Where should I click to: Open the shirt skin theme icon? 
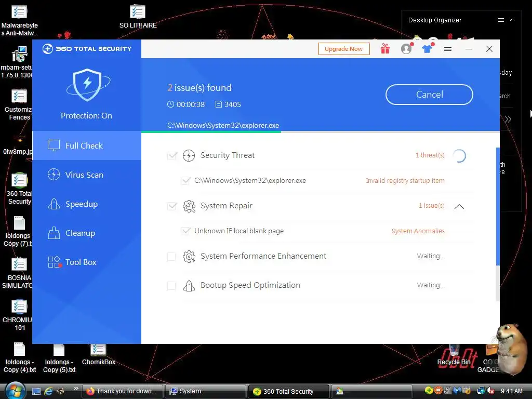pyautogui.click(x=427, y=48)
